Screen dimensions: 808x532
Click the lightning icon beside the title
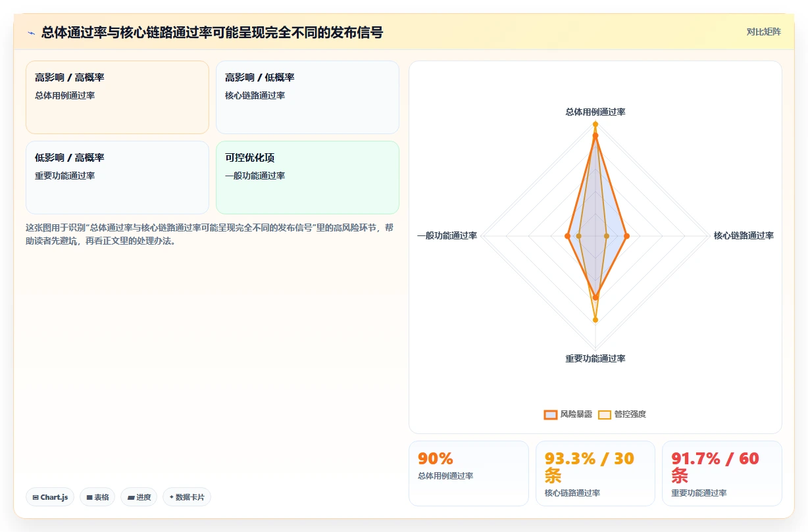point(31,32)
